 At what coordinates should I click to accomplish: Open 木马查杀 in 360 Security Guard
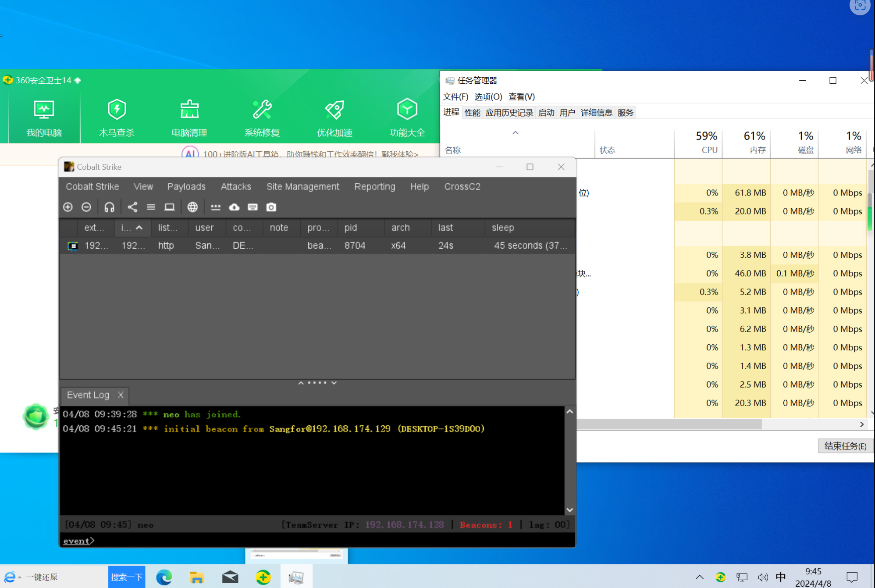(117, 118)
